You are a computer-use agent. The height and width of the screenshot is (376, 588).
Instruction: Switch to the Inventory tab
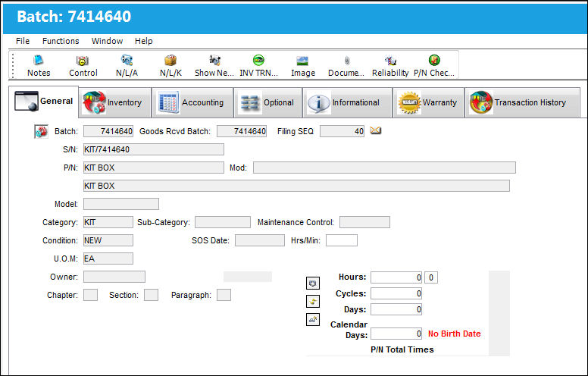[115, 102]
